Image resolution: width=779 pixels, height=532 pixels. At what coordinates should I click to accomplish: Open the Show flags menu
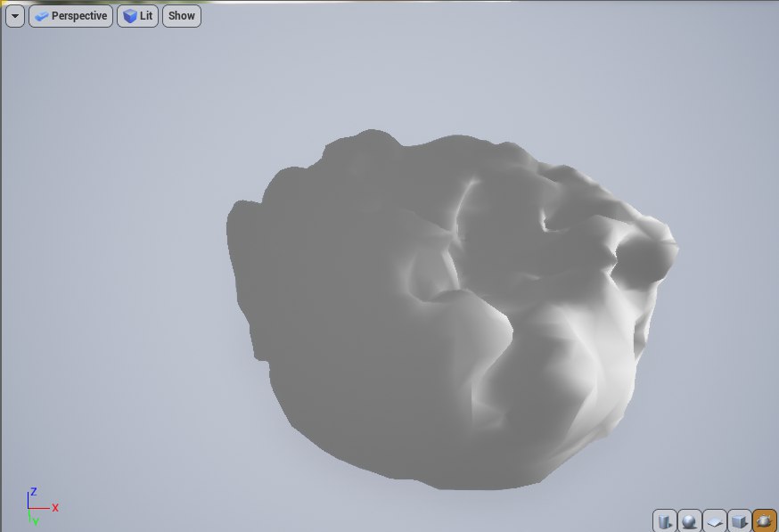click(182, 16)
